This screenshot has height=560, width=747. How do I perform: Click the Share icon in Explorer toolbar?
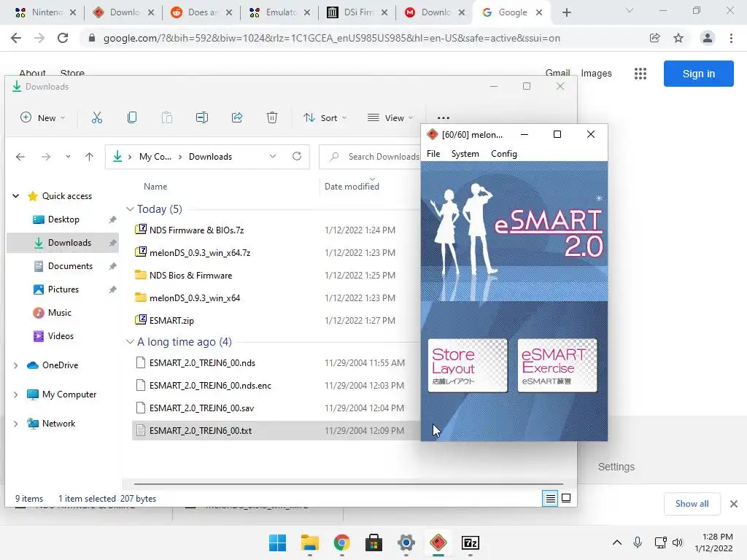click(237, 117)
